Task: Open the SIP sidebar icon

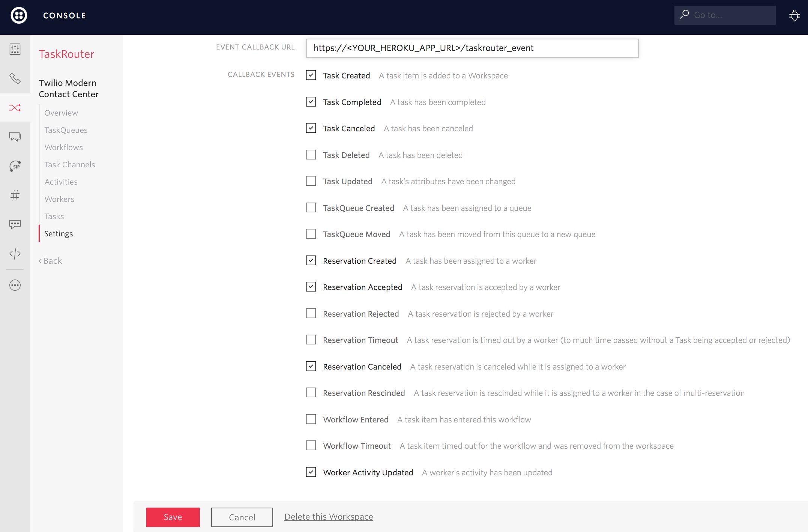Action: pos(15,166)
